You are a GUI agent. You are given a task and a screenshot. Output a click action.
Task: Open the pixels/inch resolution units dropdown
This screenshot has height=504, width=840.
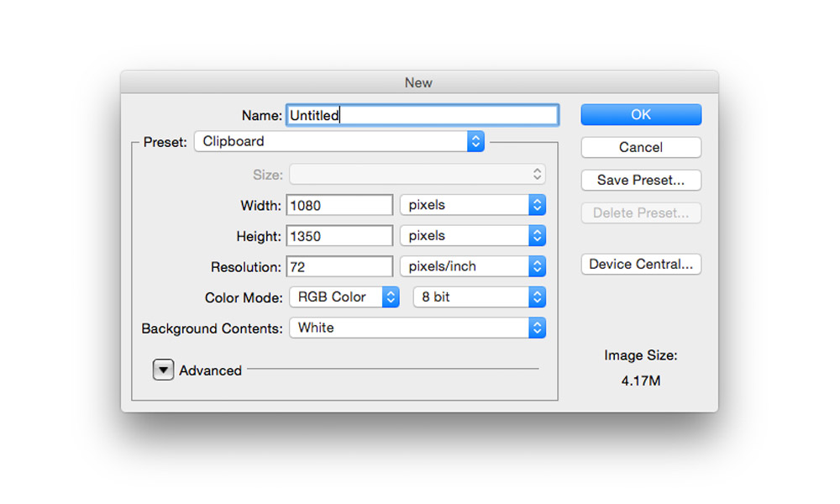[x=472, y=267]
